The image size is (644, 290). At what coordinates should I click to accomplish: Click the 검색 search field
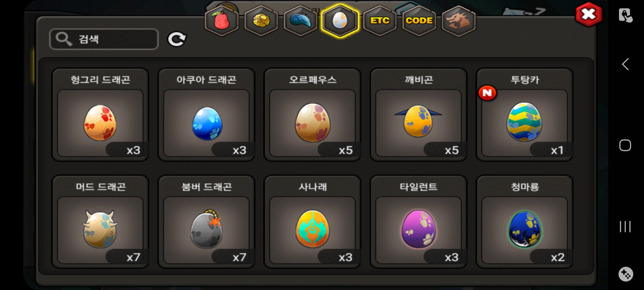104,39
